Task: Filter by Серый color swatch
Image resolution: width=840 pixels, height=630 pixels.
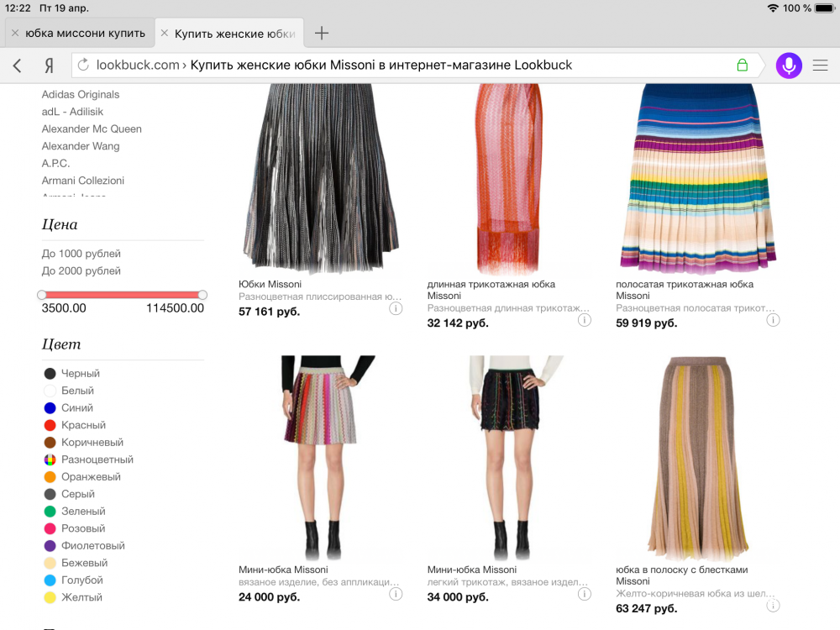Action: (x=50, y=494)
